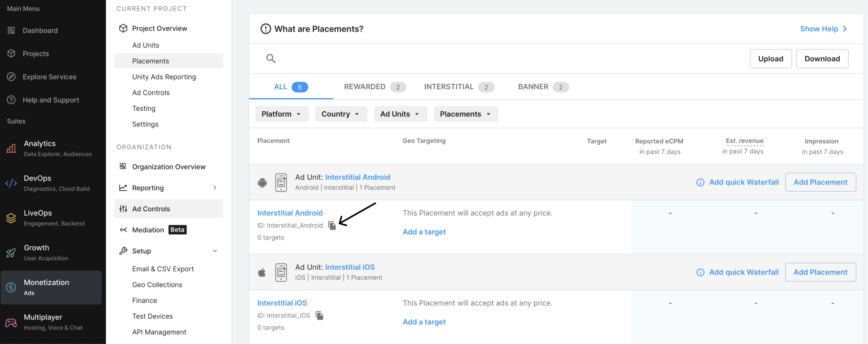Expand the Platform filter dropdown
Viewport: 868px width, 344px height.
pos(281,114)
